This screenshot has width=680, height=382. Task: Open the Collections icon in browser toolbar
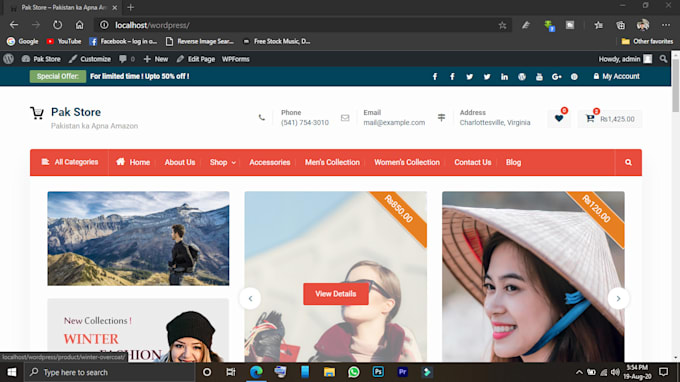tap(621, 25)
